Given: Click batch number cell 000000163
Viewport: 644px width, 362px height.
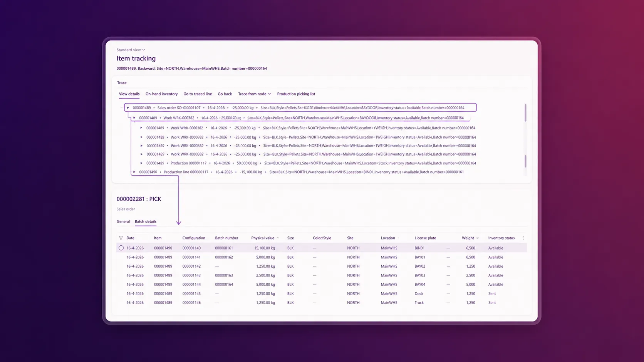Looking at the screenshot, I should (x=224, y=275).
